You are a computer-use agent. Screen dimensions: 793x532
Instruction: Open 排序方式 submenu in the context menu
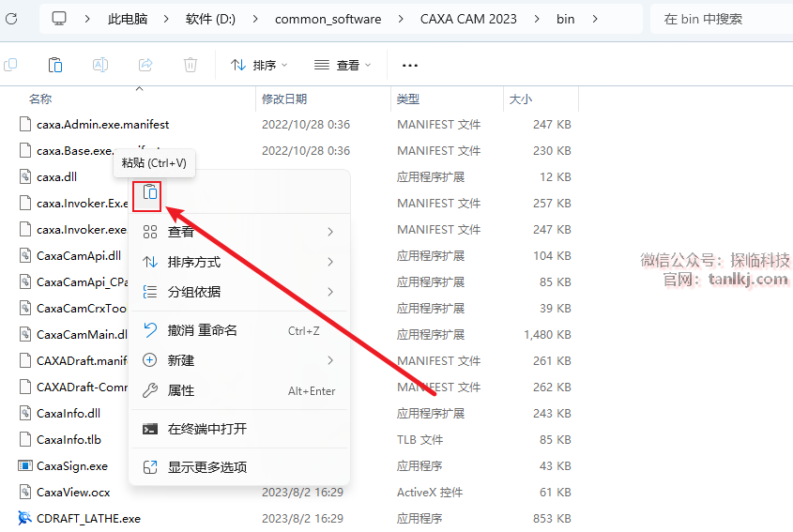[x=239, y=262]
